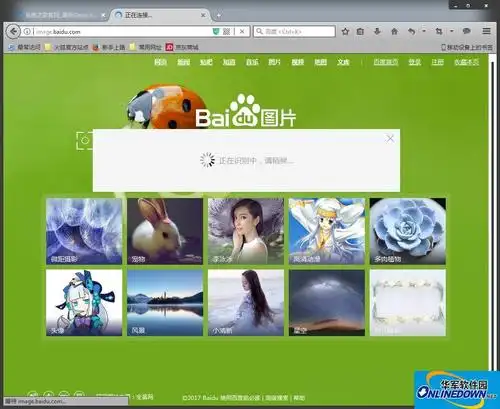This screenshot has height=409, width=500.
Task: Open the 多肉植物 succulent thumbnail
Action: point(408,231)
